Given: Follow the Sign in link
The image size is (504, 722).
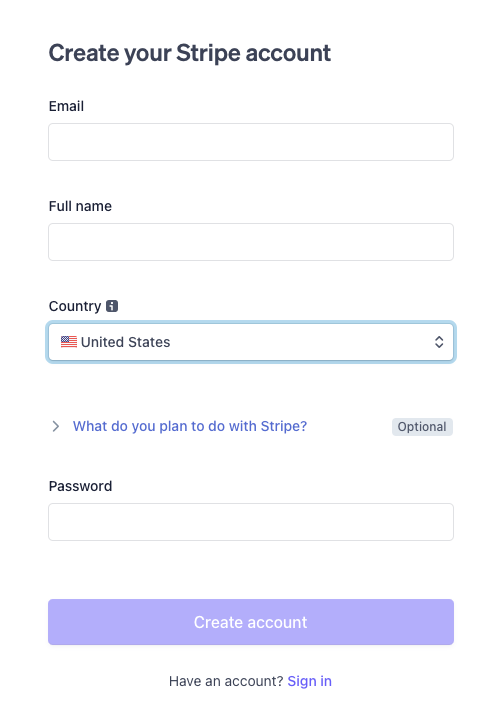Looking at the screenshot, I should pyautogui.click(x=309, y=681).
